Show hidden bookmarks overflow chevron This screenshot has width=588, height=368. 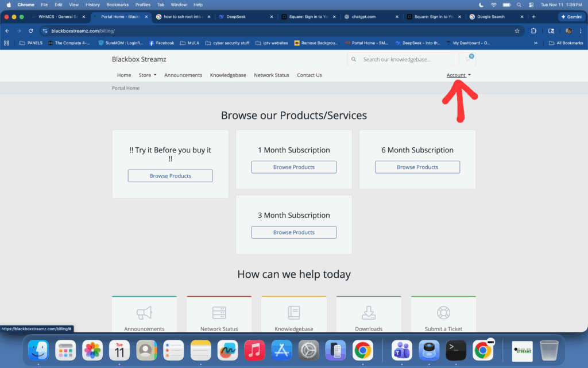[536, 43]
